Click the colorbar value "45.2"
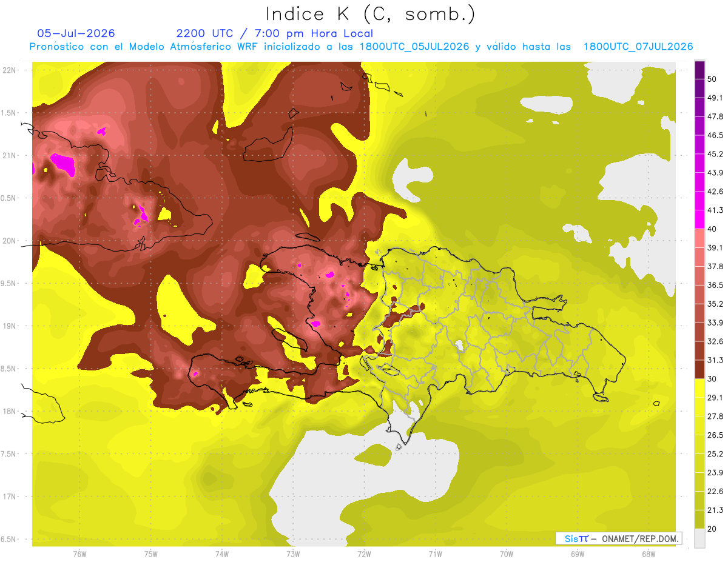Image resolution: width=728 pixels, height=562 pixels. click(715, 154)
